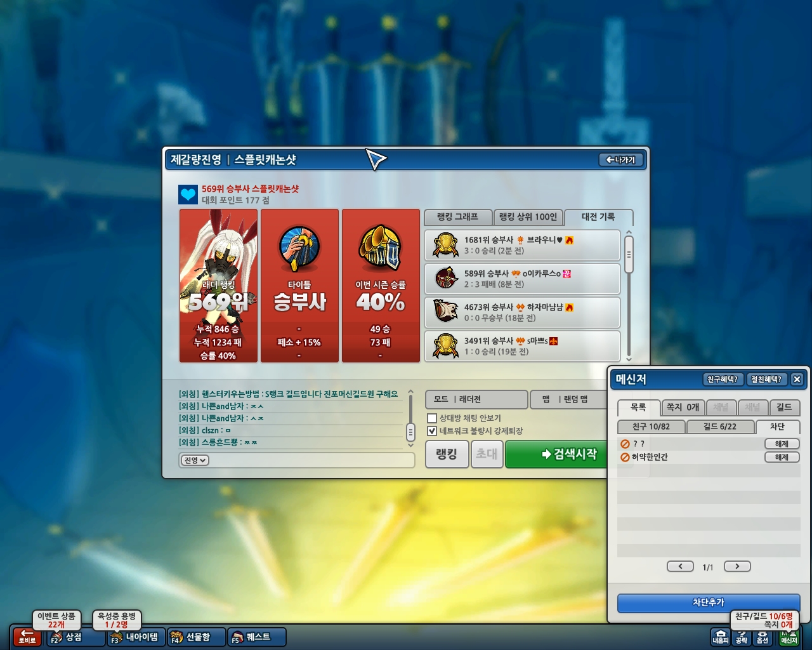Click the match history scrollbar handle
The height and width of the screenshot is (650, 812).
click(629, 255)
